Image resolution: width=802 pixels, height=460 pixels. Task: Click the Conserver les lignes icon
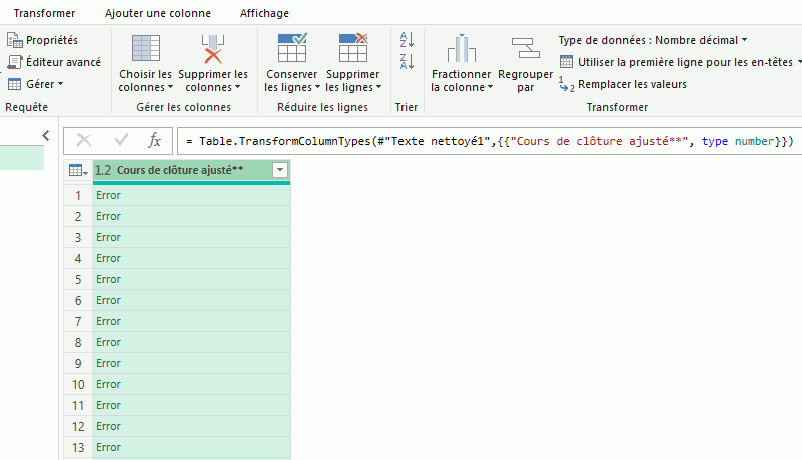(292, 49)
